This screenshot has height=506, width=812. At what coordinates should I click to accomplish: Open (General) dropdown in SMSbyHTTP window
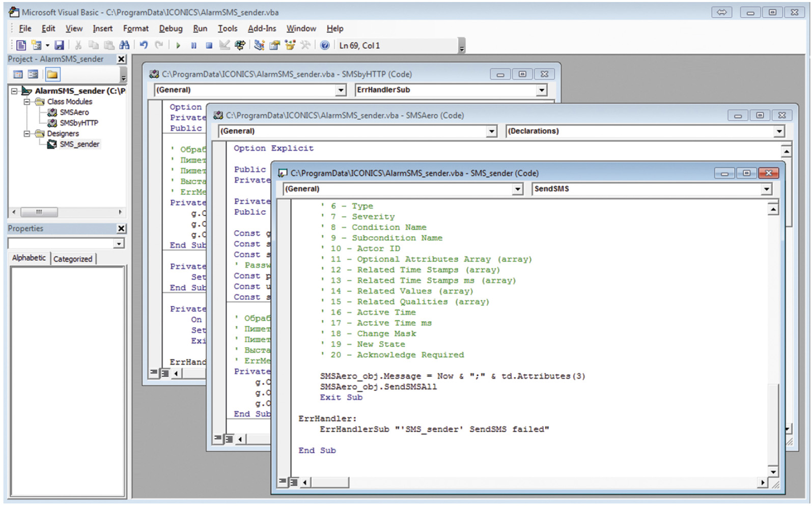pyautogui.click(x=341, y=90)
